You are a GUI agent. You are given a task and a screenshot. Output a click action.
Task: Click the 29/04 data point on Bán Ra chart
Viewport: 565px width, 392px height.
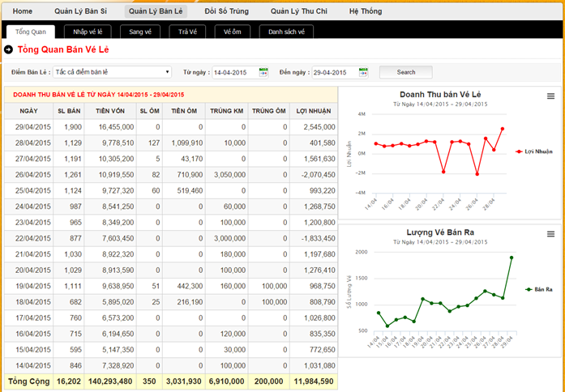point(511,258)
